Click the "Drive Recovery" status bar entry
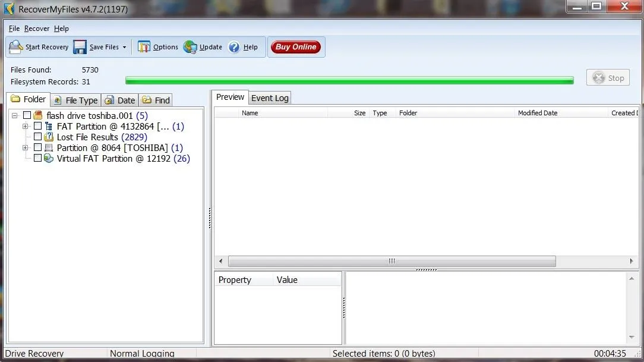 click(34, 353)
